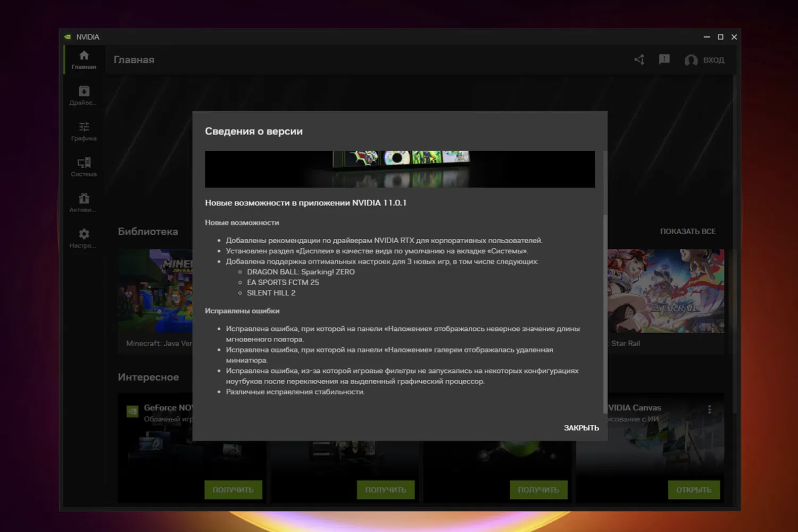798x532 pixels.
Task: Click the Сведения о версии dialog title
Action: tap(254, 131)
